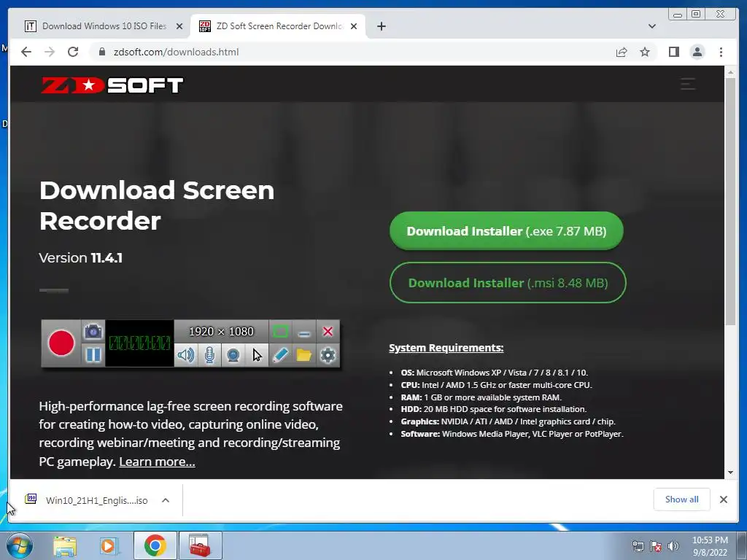Click the Chrome taskbar icon
747x560 pixels.
155,545
